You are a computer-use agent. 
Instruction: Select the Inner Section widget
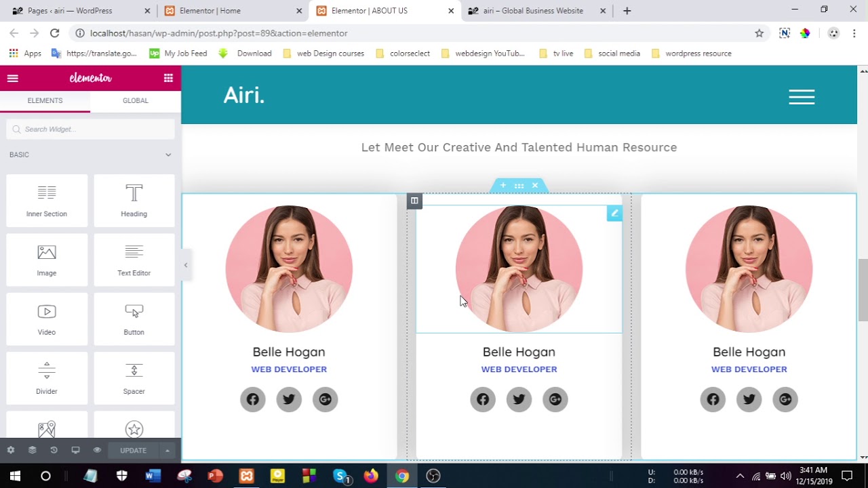click(47, 200)
